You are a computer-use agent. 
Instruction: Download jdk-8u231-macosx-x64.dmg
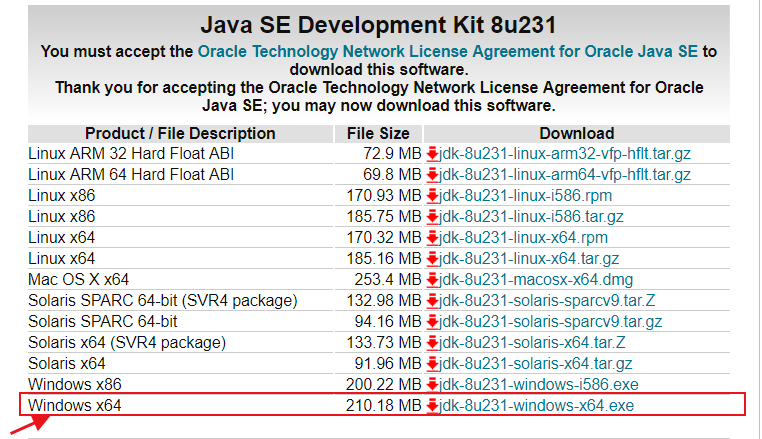pos(536,280)
